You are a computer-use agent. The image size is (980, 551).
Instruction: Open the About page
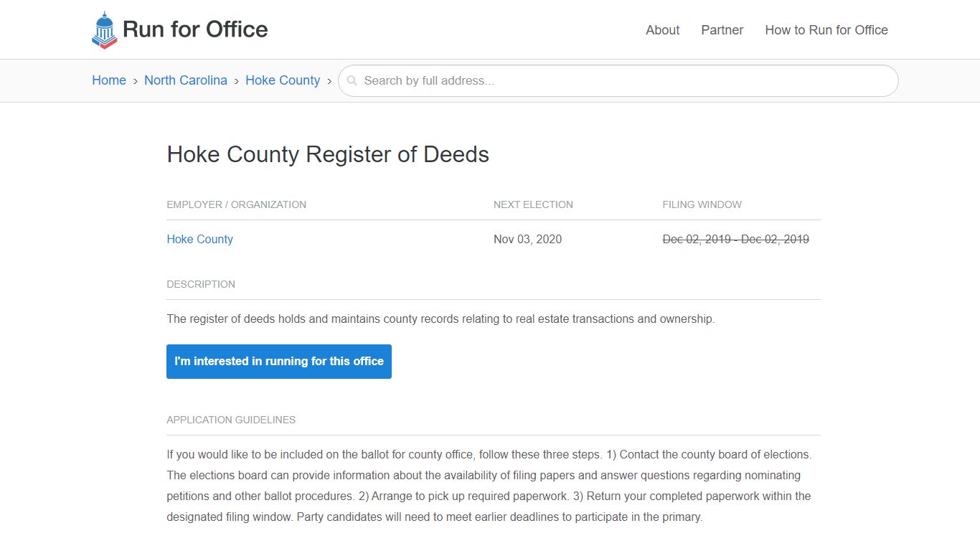coord(661,30)
